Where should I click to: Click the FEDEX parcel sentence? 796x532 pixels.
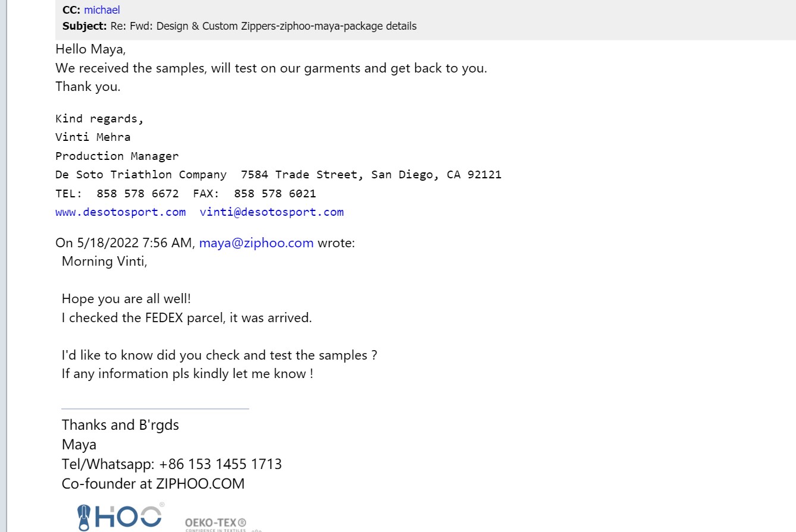point(186,317)
